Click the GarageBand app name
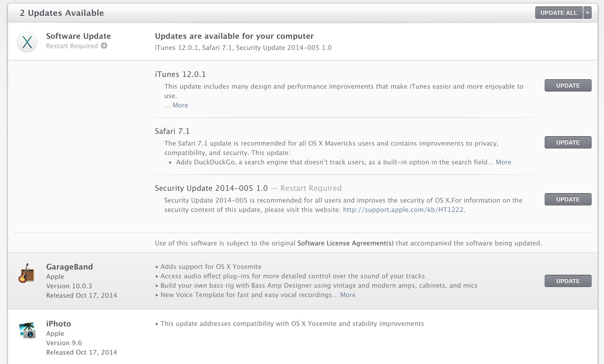The width and height of the screenshot is (604, 364). coord(69,267)
